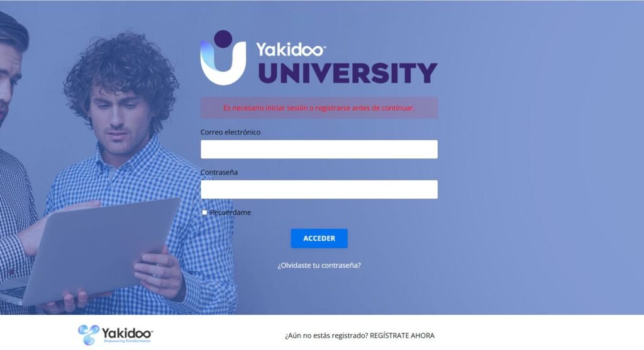Focus the Contraseña password field
Screen dimensions: 644x350
pyautogui.click(x=319, y=190)
